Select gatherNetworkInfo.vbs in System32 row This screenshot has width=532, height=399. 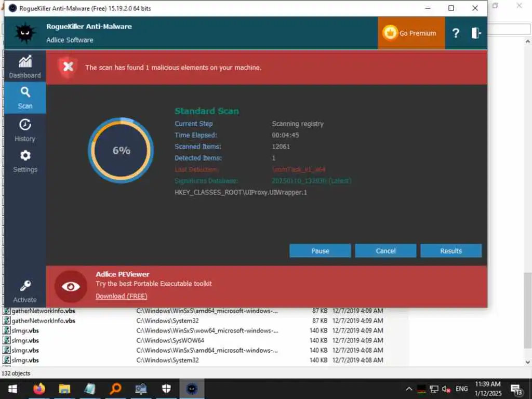(193, 321)
